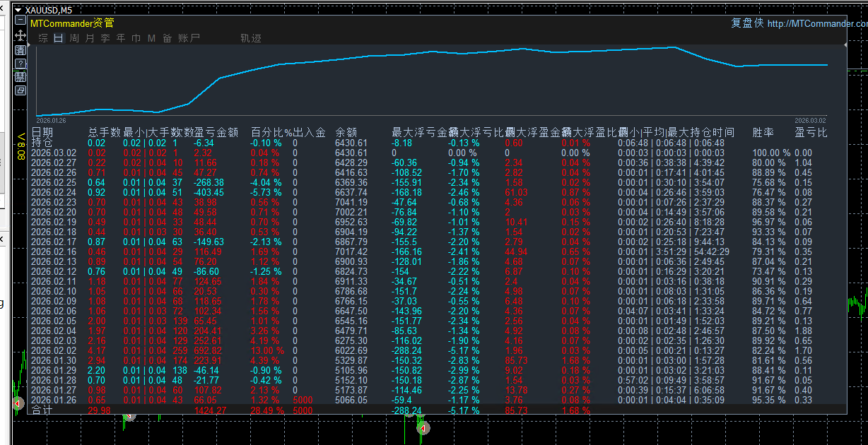This screenshot has width=868, height=445.
Task: Click the 备 icon in the statistics toolbar
Action: tap(168, 37)
